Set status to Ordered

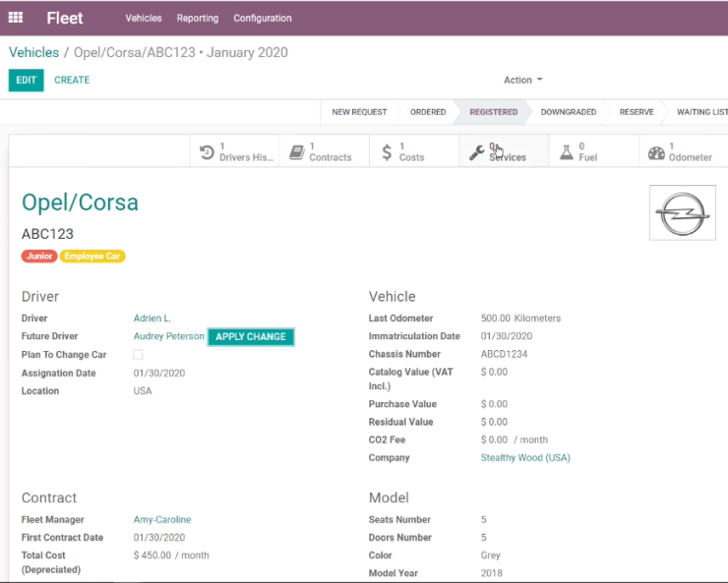coord(428,112)
